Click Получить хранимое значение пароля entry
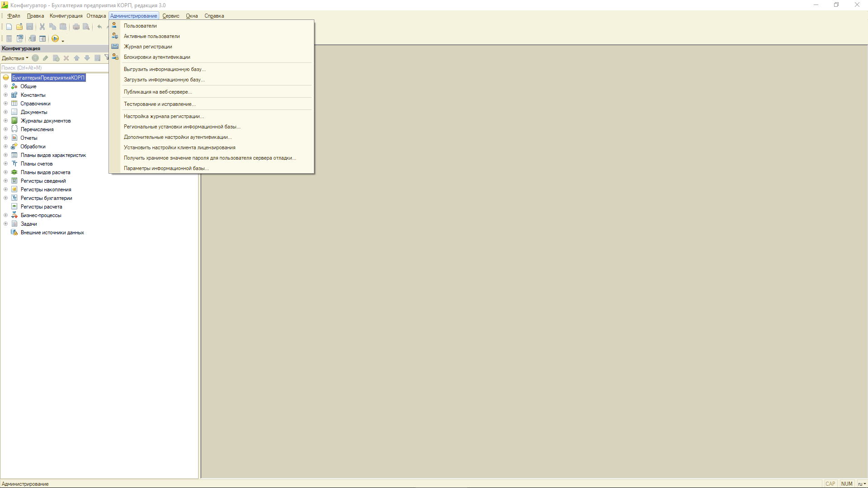The width and height of the screenshot is (868, 488). pyautogui.click(x=212, y=158)
